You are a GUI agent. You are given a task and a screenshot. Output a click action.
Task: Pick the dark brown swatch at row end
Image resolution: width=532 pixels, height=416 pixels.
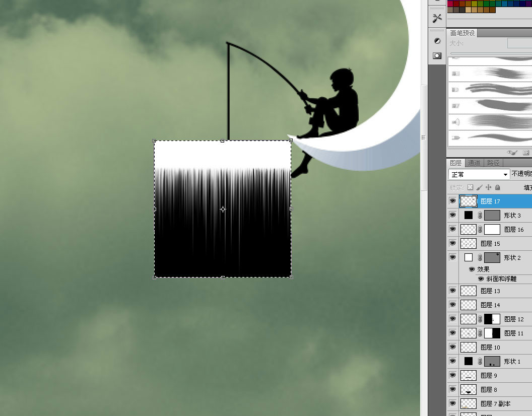(492, 10)
